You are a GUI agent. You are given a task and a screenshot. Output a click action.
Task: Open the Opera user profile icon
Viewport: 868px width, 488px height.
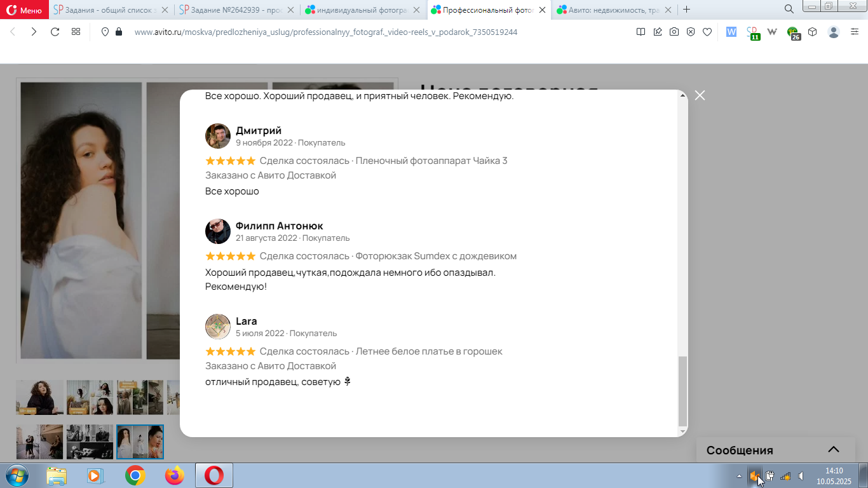[834, 32]
